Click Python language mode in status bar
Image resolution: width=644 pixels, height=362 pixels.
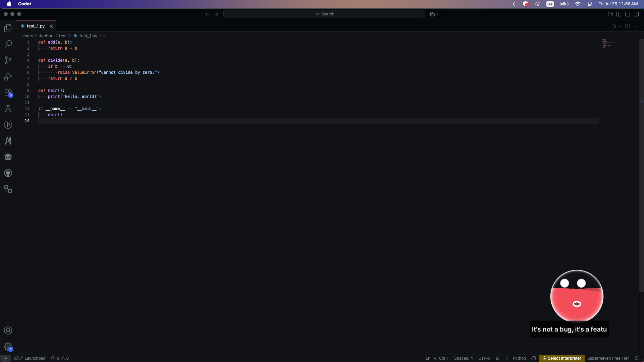coord(519,358)
